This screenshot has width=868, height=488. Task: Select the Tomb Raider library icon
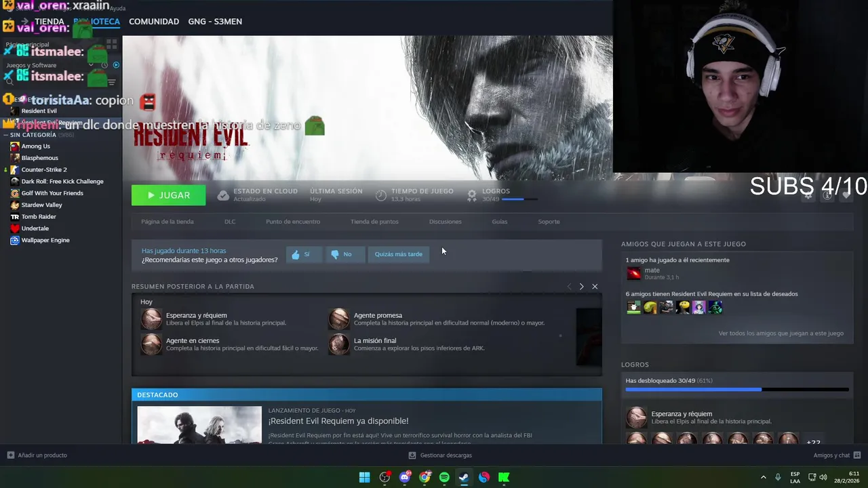coord(15,216)
